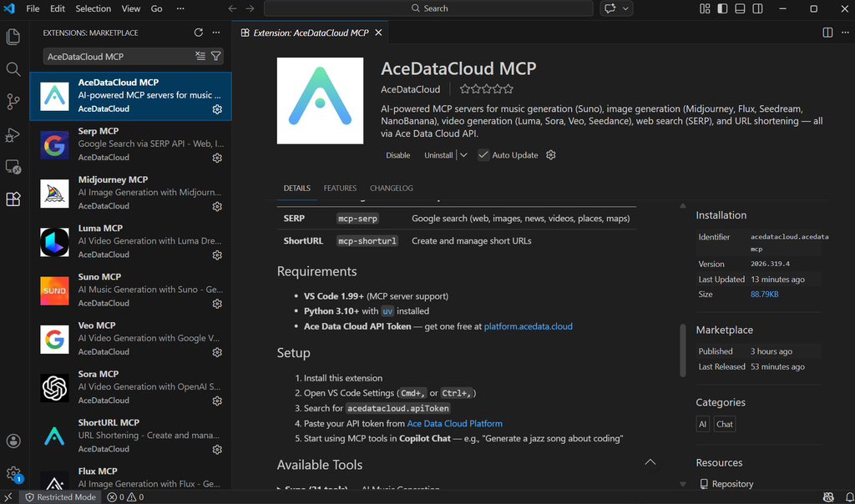This screenshot has width=855, height=504.
Task: Toggle secondary side bar visibility
Action: [757, 8]
